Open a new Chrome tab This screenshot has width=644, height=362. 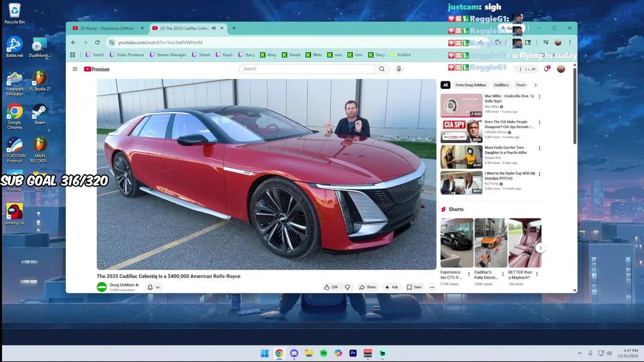pyautogui.click(x=233, y=28)
